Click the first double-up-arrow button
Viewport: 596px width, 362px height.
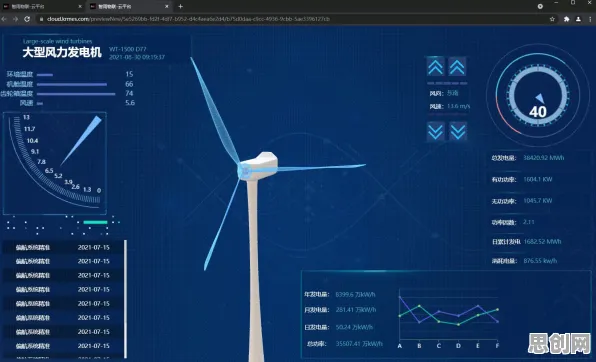435,67
